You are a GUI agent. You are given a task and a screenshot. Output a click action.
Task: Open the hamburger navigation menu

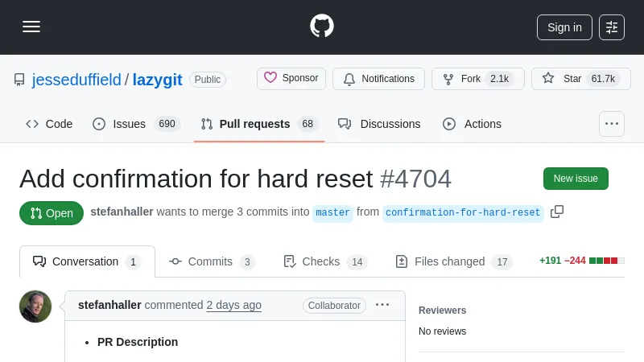point(31,27)
